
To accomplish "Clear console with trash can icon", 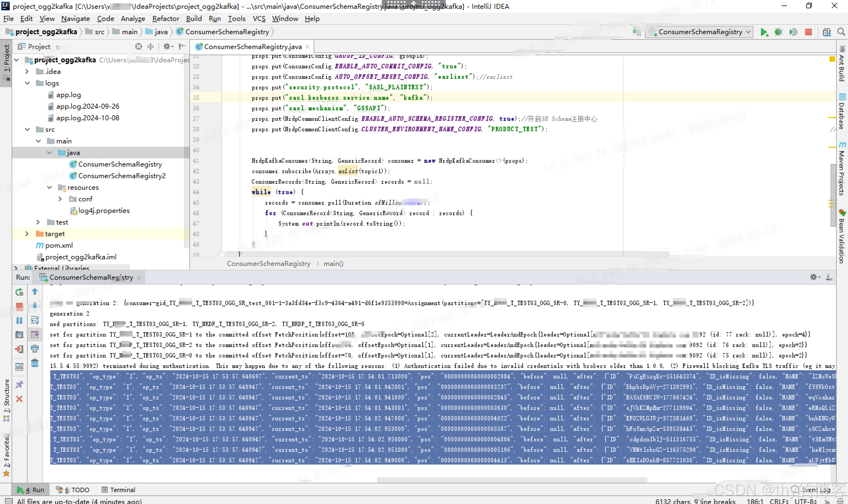I will click(35, 363).
